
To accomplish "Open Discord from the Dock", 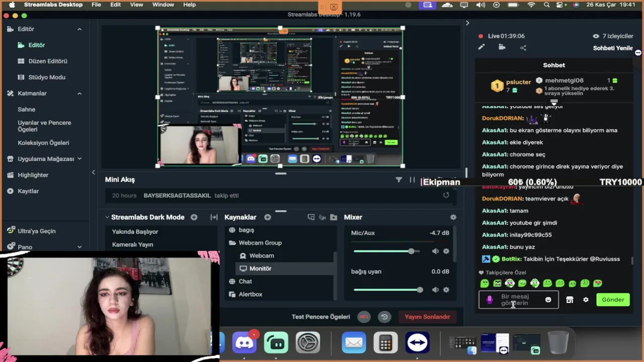I will [x=245, y=343].
